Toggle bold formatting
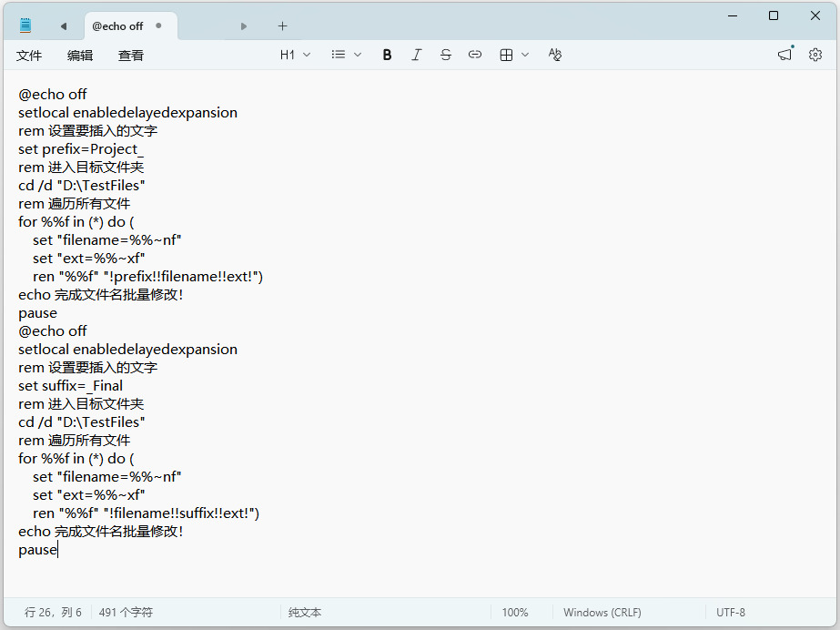 click(x=387, y=55)
